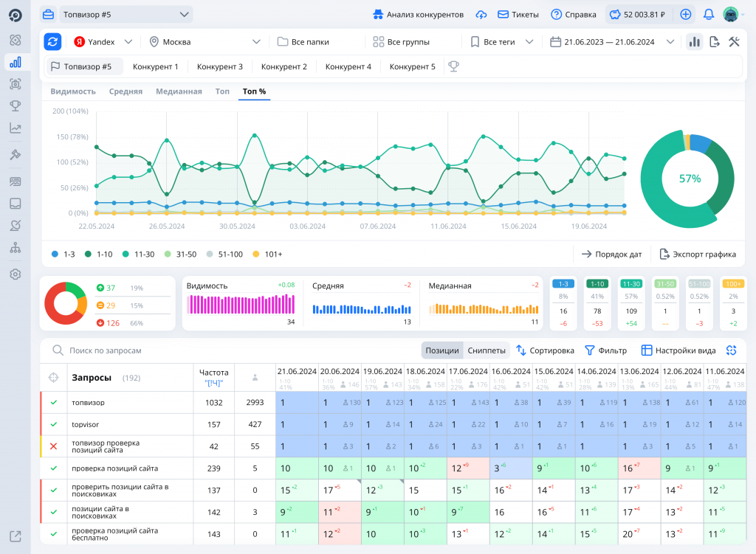Switch to the Медианная chart tab

click(x=179, y=91)
